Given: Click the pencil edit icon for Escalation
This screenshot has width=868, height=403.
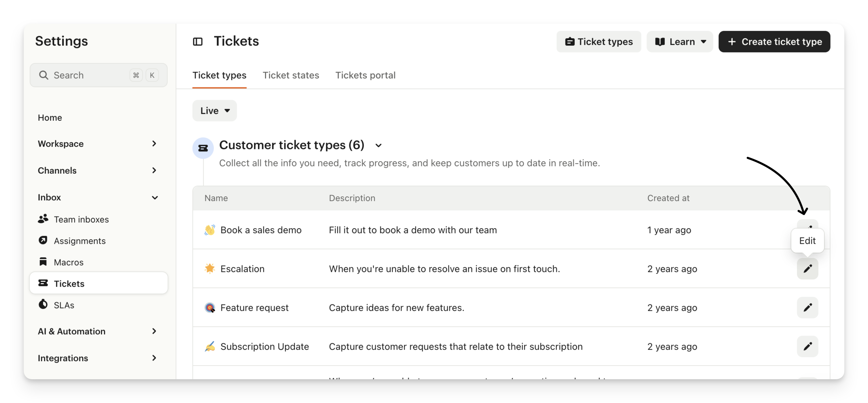Looking at the screenshot, I should point(807,268).
